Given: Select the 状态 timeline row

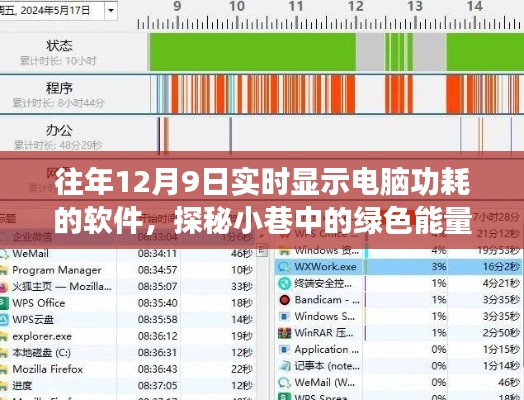Looking at the screenshot, I should (262, 52).
